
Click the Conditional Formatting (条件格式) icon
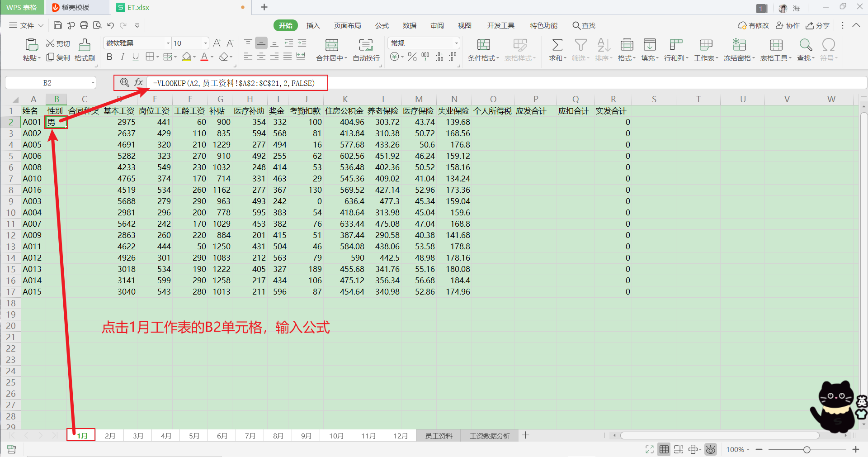tap(483, 45)
